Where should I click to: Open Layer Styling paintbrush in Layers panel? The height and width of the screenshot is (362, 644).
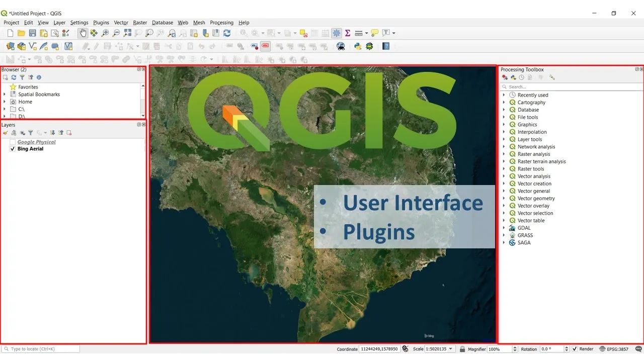tap(5, 133)
